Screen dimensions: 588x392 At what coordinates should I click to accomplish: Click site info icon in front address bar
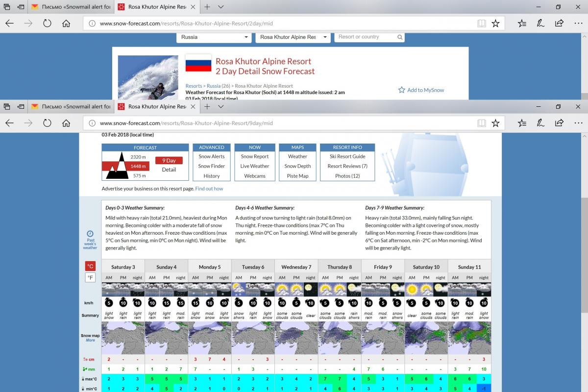(92, 123)
